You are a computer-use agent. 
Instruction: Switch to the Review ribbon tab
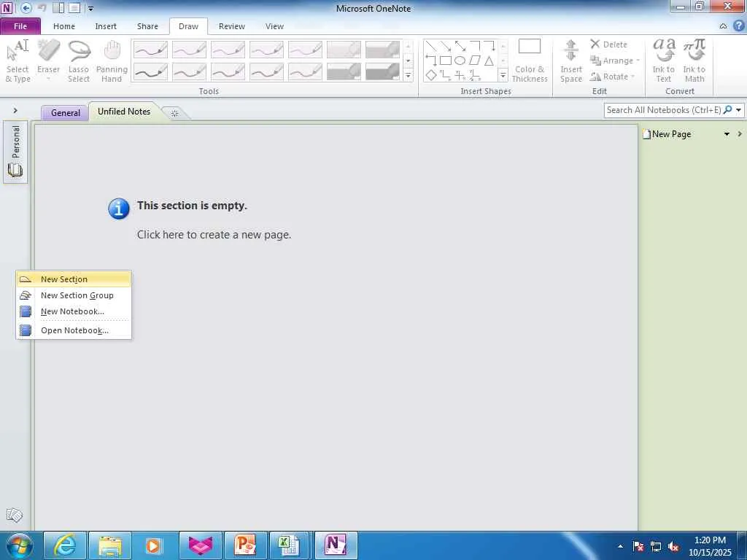pos(231,26)
